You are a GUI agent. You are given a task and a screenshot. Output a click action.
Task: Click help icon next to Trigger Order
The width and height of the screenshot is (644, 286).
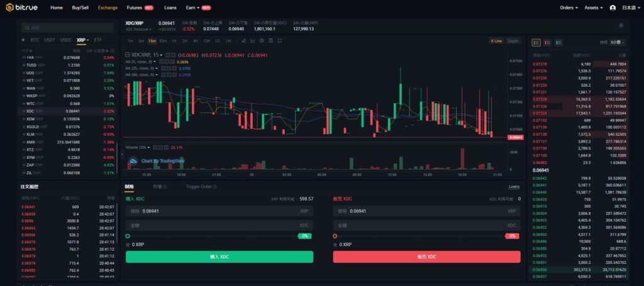(215, 187)
